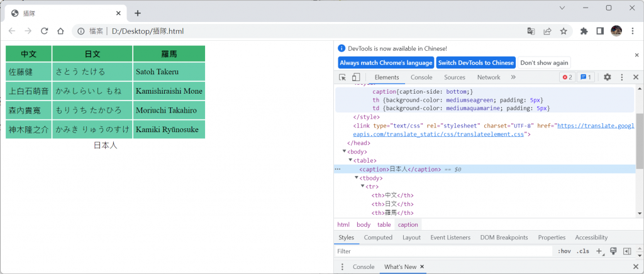Open the profile avatar
The image size is (644, 274).
pyautogui.click(x=616, y=31)
